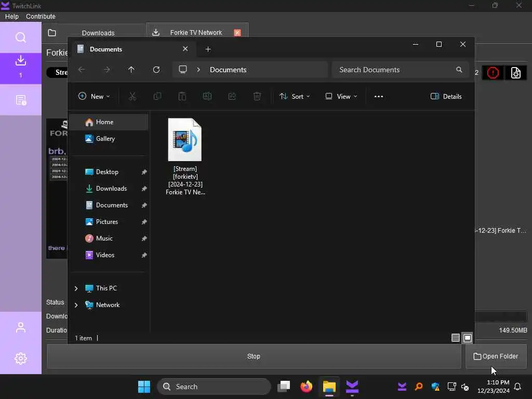Click the Delete trash icon

click(257, 96)
